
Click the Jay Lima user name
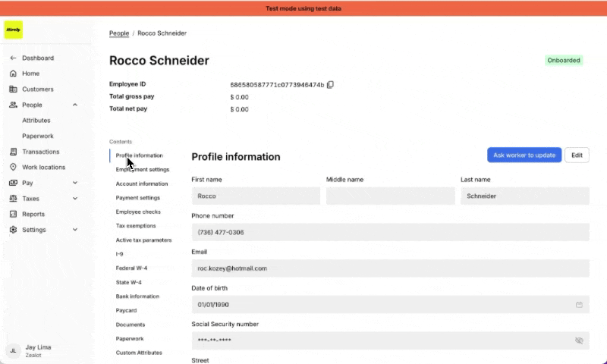click(39, 347)
